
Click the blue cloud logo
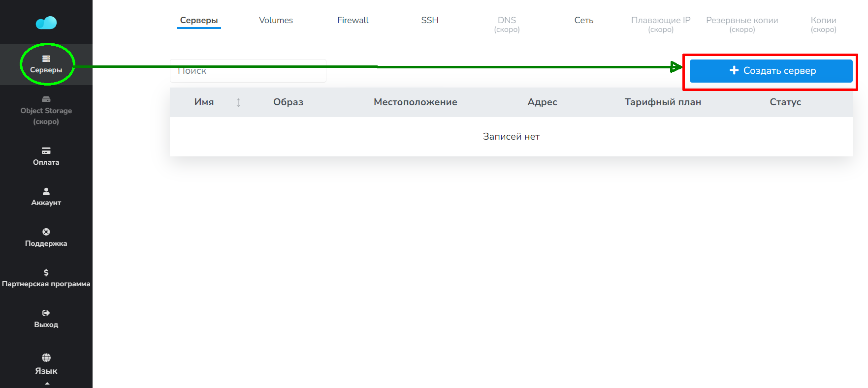point(46,23)
